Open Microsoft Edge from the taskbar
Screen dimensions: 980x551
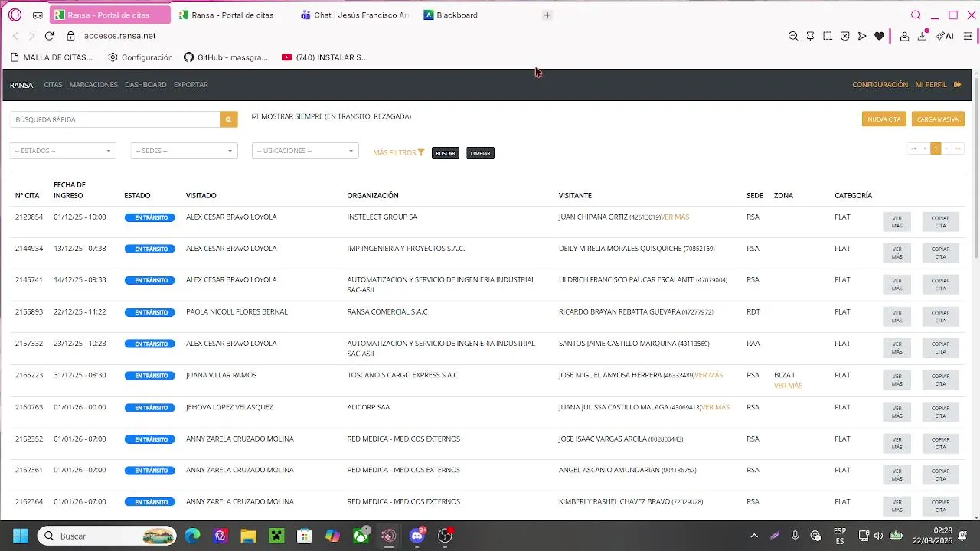(192, 536)
